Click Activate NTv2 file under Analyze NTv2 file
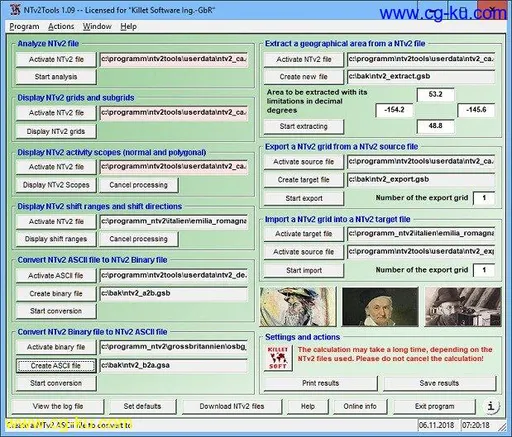The image size is (512, 437). (x=56, y=59)
